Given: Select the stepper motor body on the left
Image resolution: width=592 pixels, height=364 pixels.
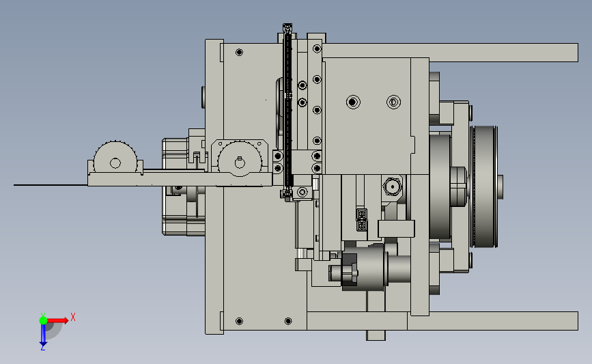Looking at the screenshot, I should [x=184, y=187].
